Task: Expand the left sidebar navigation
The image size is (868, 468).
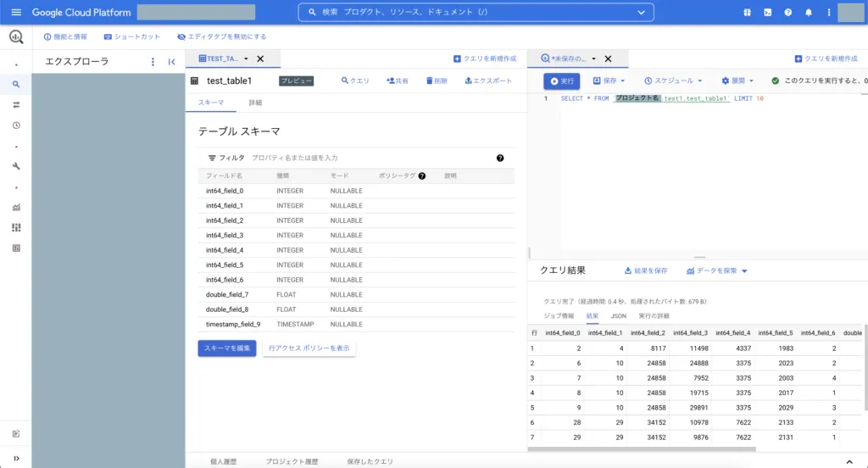Action: point(16,458)
